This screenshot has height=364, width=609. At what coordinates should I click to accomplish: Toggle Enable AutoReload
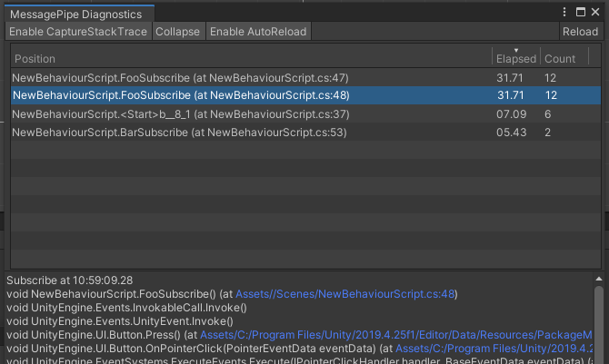tap(258, 32)
